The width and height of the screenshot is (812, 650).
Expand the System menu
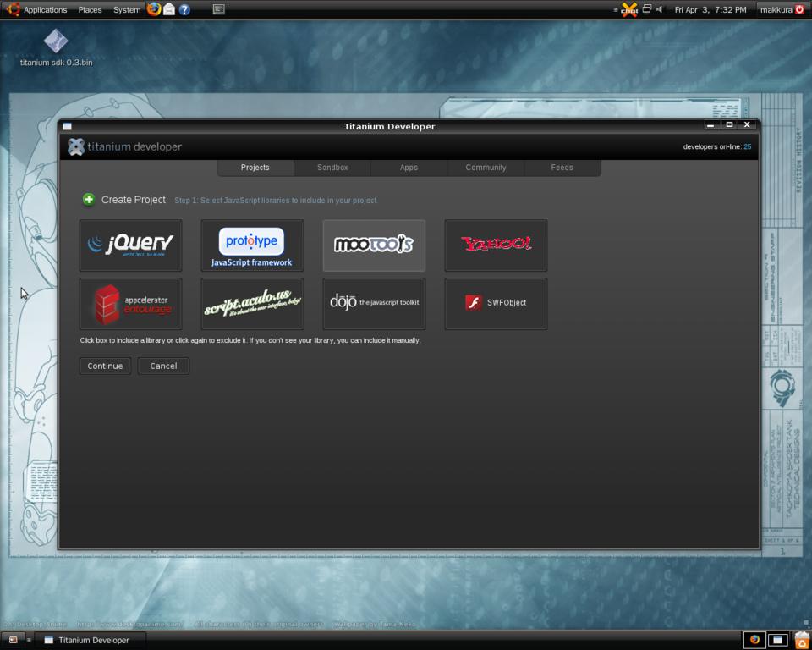pyautogui.click(x=127, y=10)
